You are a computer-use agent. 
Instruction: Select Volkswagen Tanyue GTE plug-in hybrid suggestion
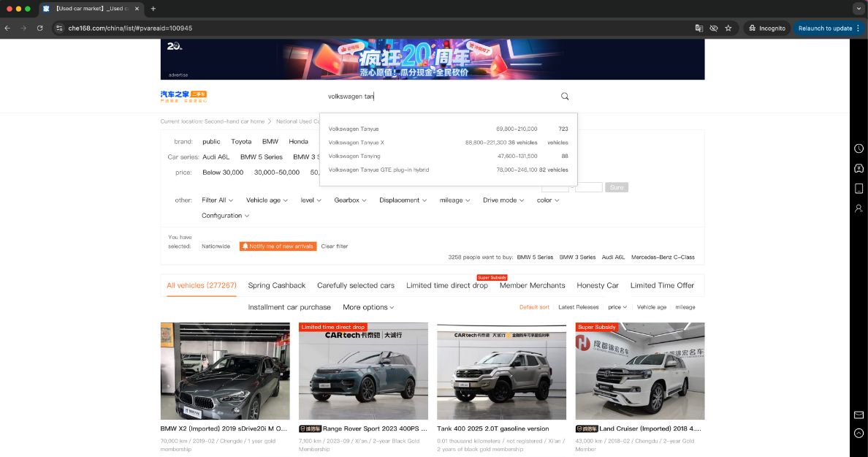(x=449, y=170)
